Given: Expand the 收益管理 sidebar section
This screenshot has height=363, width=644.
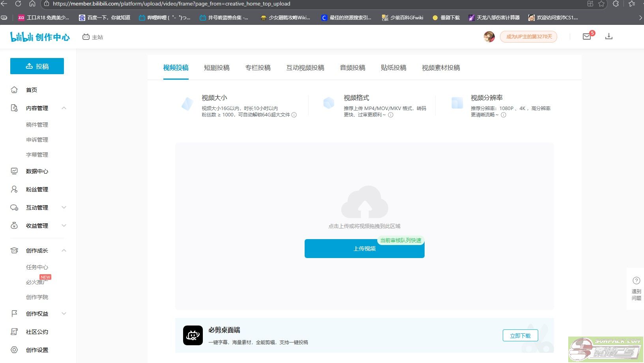Looking at the screenshot, I should click(x=64, y=226).
